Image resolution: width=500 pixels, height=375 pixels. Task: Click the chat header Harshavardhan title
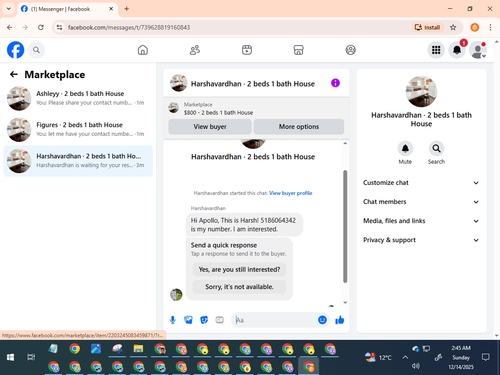[x=253, y=84]
